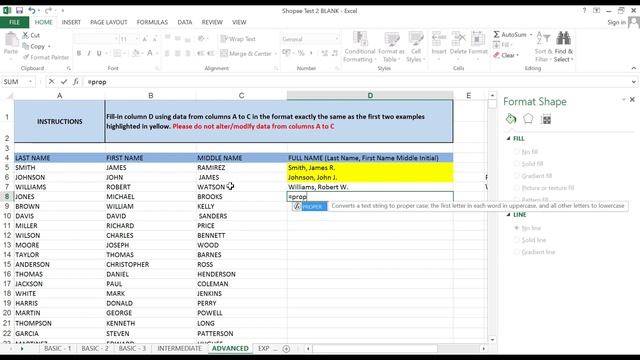Select the Gradient line radio option

click(516, 252)
